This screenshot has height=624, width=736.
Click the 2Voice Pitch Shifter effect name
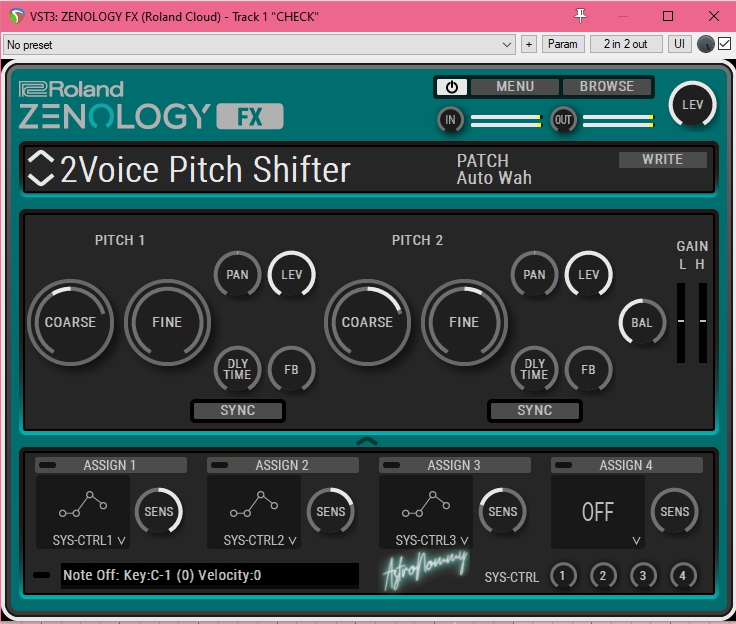206,169
